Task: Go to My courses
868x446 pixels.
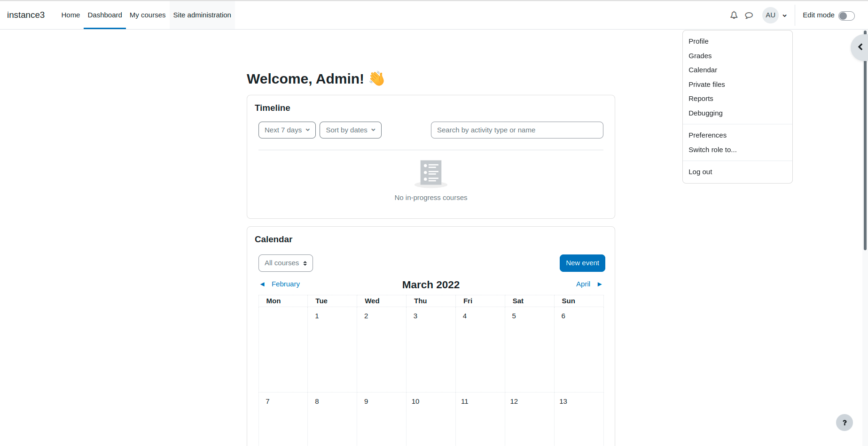Action: (x=148, y=15)
